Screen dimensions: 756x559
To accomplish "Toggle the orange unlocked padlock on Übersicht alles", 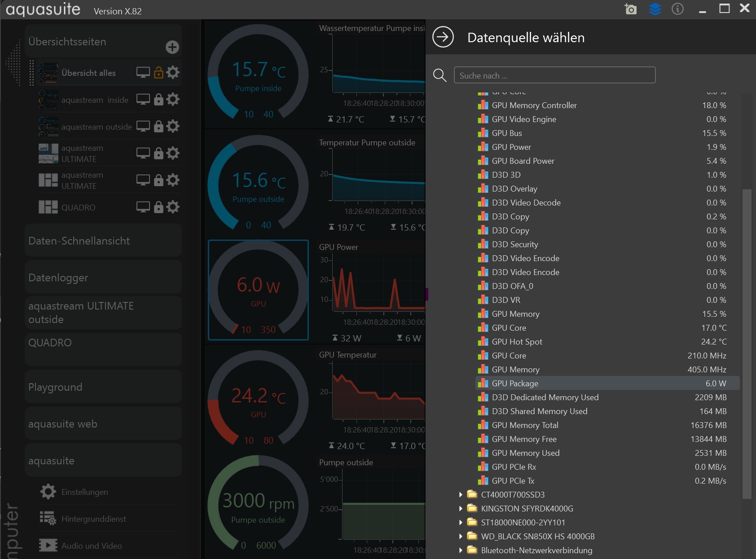I will coord(158,73).
